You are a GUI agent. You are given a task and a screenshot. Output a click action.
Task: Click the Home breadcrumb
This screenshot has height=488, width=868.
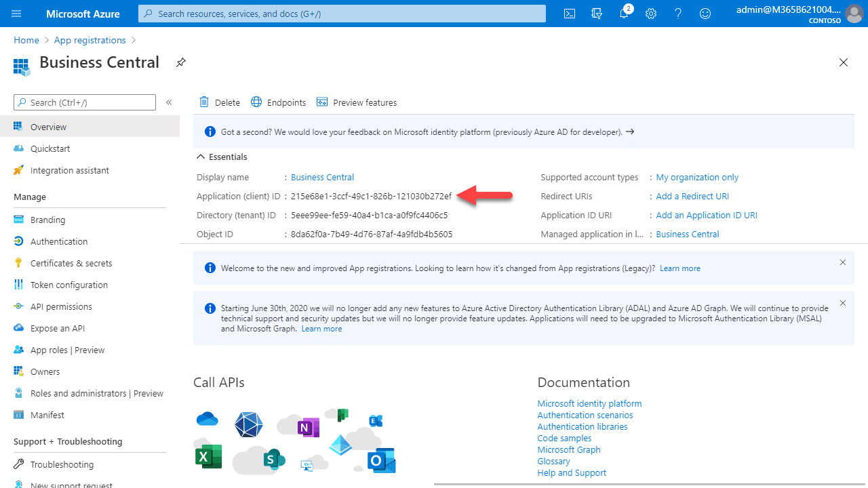(26, 40)
